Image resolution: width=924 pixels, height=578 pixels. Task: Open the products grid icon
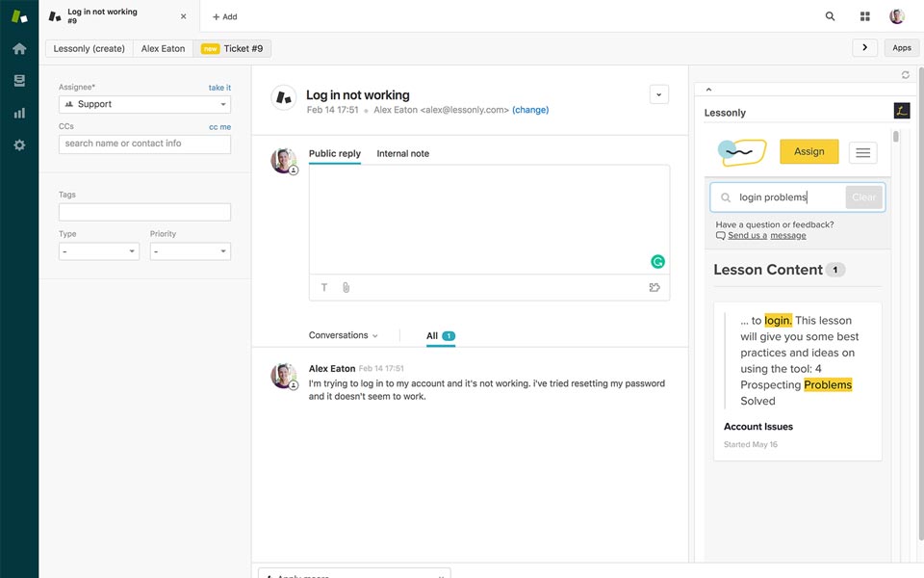[x=865, y=16]
